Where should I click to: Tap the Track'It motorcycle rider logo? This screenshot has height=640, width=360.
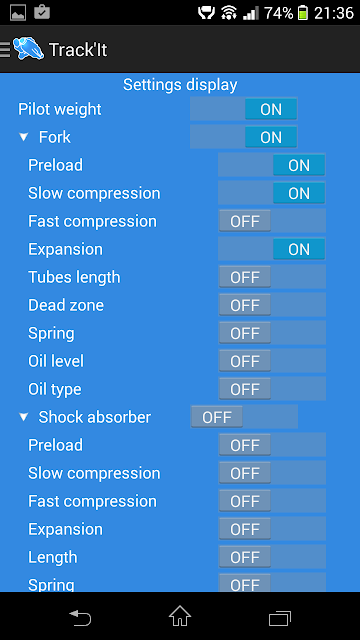(x=28, y=49)
